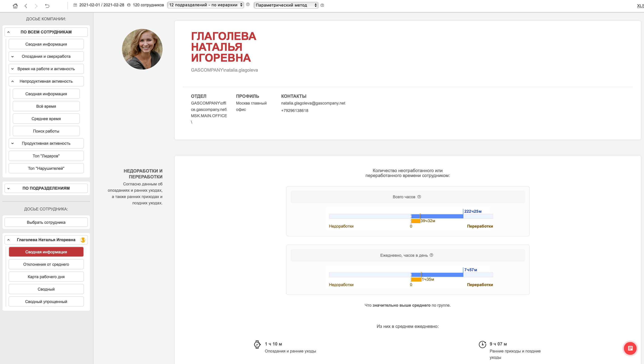Expand 'Опоздания и сверхработа' section

pyautogui.click(x=46, y=56)
